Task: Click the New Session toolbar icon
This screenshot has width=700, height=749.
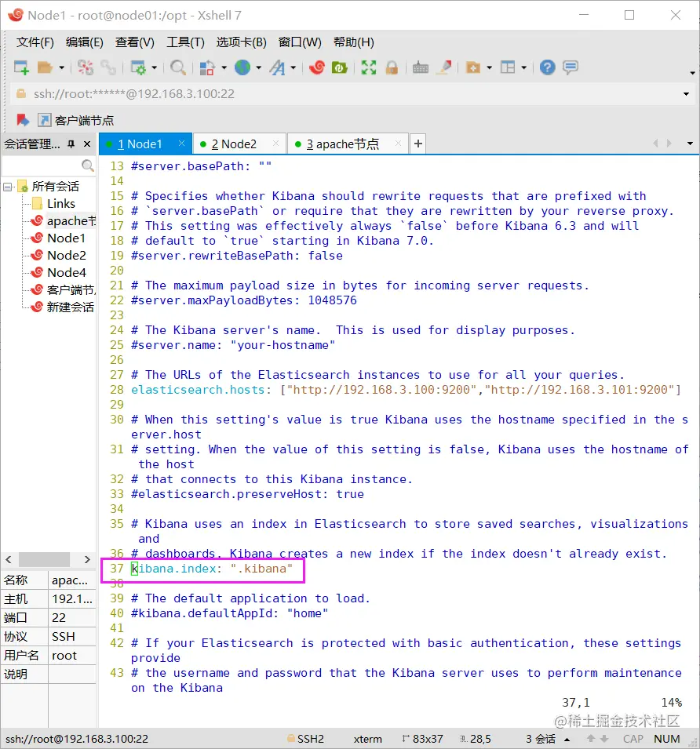Action: (x=21, y=67)
